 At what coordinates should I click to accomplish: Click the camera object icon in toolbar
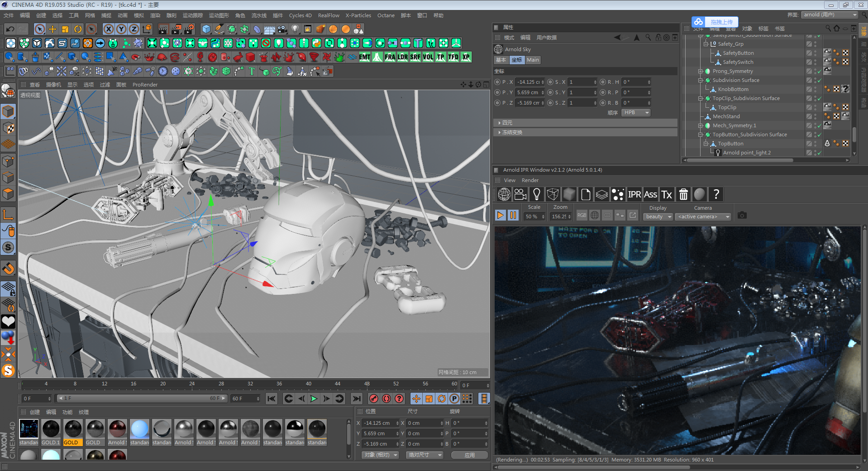point(282,29)
